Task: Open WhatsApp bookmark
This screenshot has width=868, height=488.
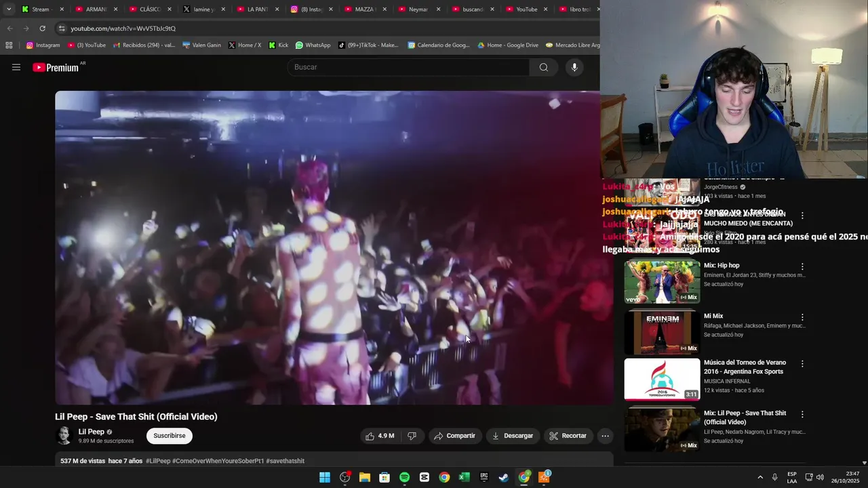Action: point(313,45)
